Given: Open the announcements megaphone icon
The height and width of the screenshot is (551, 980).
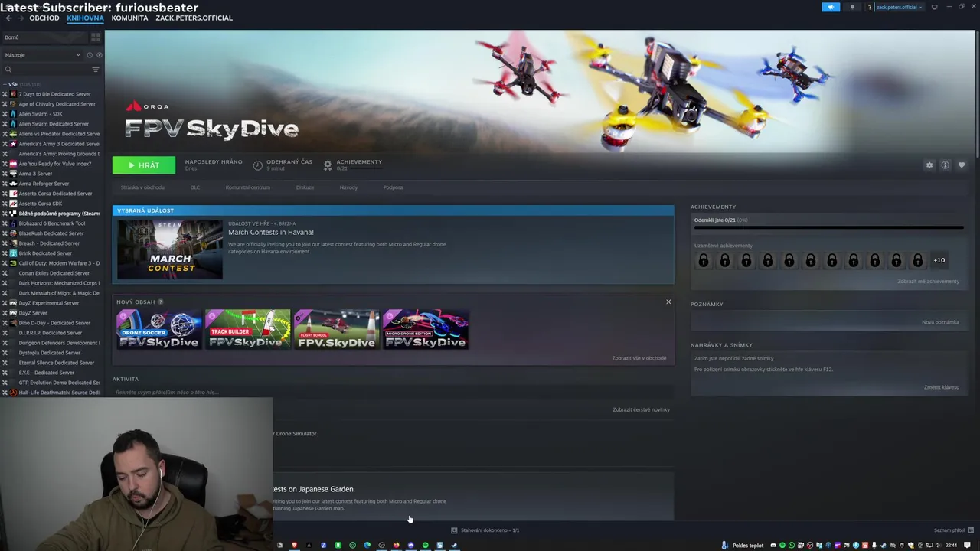Looking at the screenshot, I should tap(831, 7).
